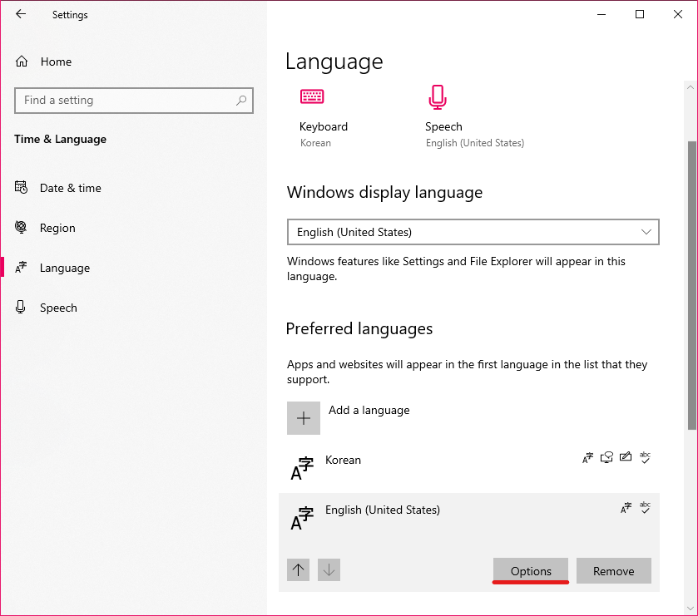This screenshot has height=616, width=698.
Task: Click the Korean language A-character icon
Action: 302,468
